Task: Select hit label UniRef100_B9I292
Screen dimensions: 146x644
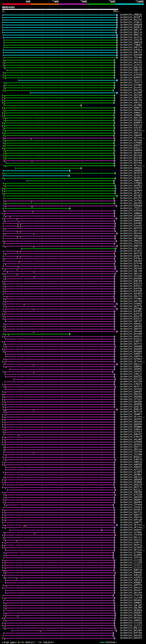Action: tap(131, 20)
